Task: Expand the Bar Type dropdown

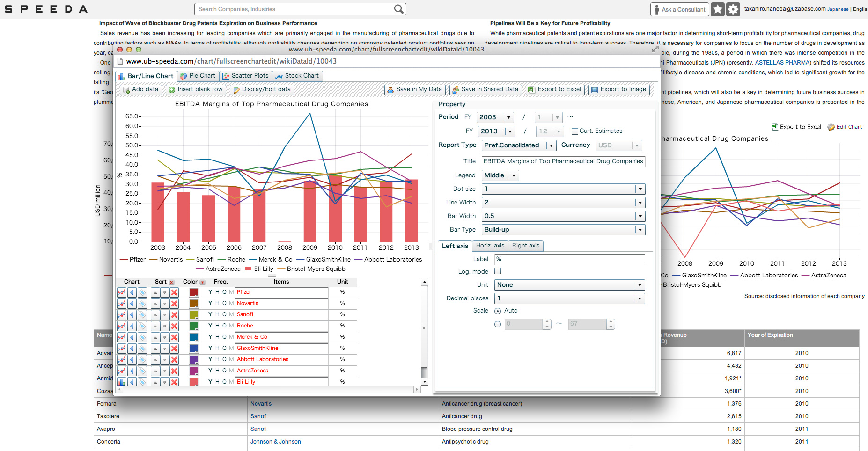Action: point(563,230)
